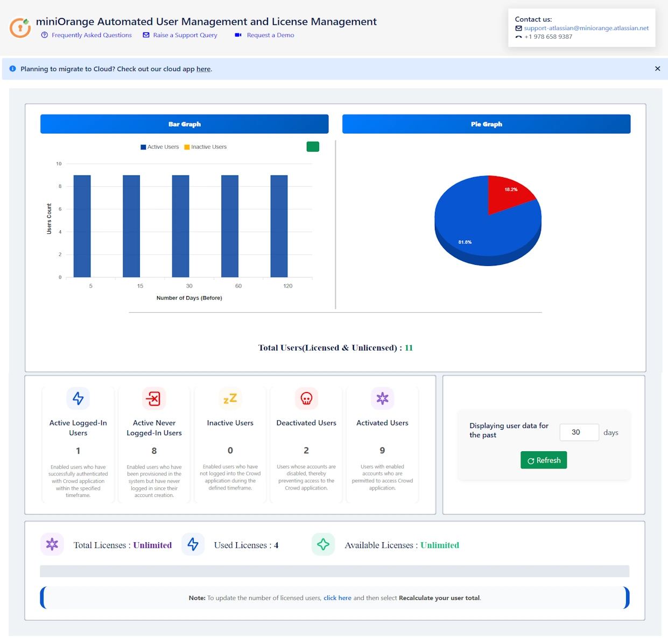This screenshot has height=644, width=668.
Task: Click the email icon in Contact us box
Action: point(518,28)
